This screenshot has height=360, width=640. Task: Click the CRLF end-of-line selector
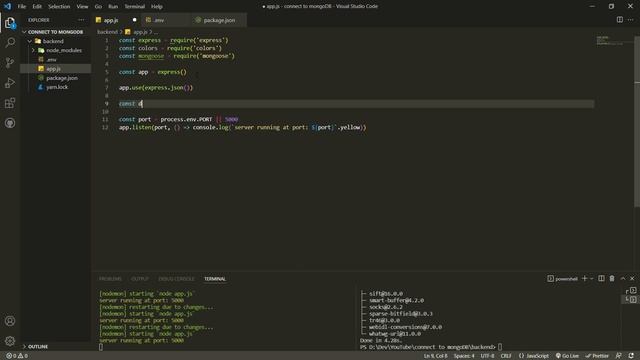(x=506, y=356)
